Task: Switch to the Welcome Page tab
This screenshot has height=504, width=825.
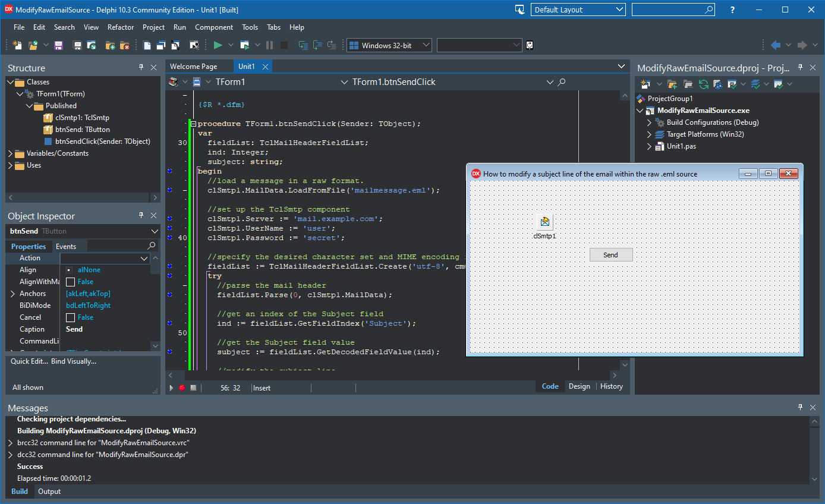Action: click(193, 67)
